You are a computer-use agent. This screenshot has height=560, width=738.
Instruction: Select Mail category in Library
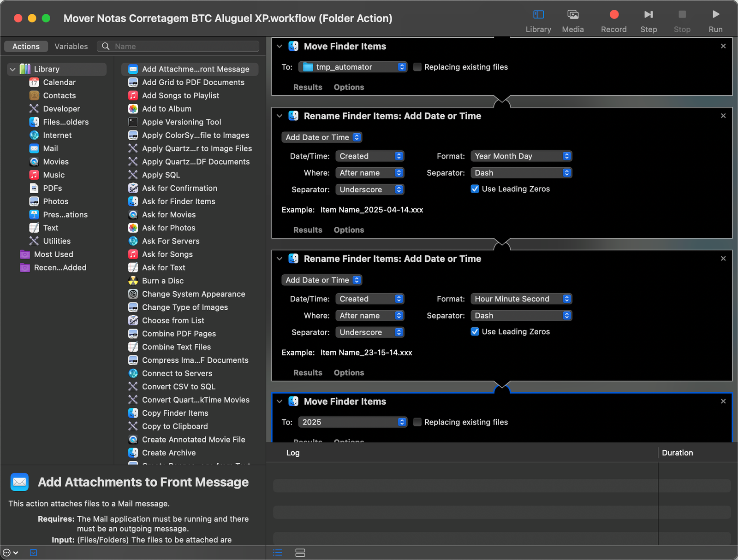tap(50, 148)
